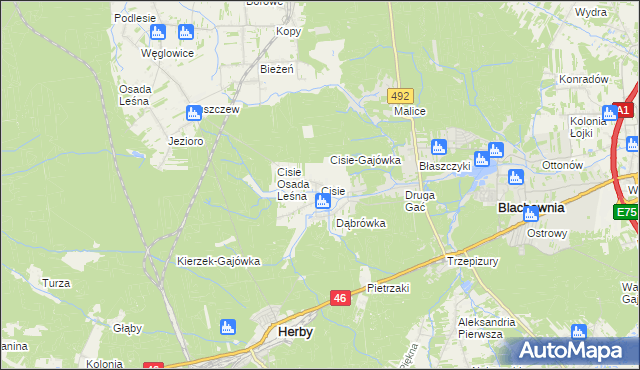Select the Węglowice place name
Viewport: 640px width, 370px height.
pyautogui.click(x=167, y=53)
